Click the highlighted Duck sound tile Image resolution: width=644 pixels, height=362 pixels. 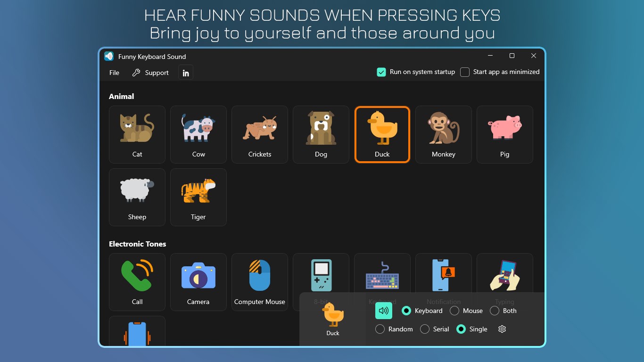tap(382, 134)
